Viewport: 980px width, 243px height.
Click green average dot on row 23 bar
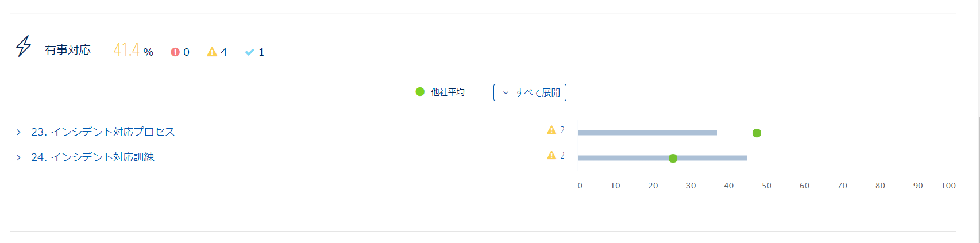point(757,133)
